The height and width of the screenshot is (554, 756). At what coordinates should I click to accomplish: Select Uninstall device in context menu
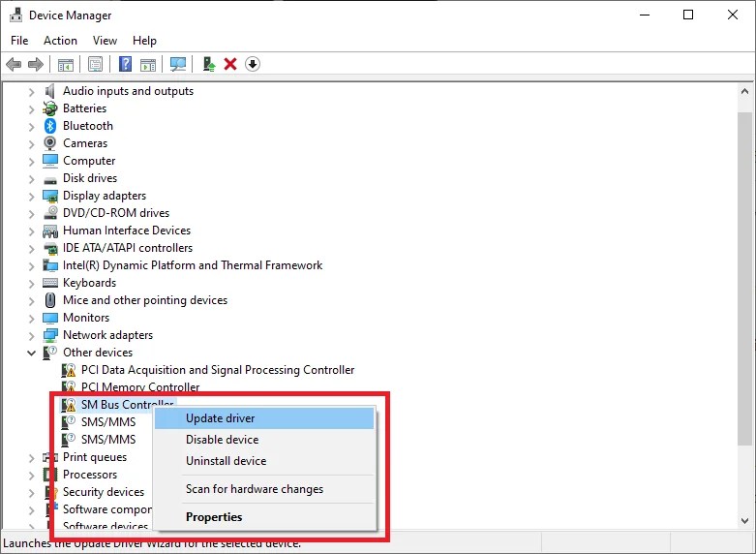[264, 461]
